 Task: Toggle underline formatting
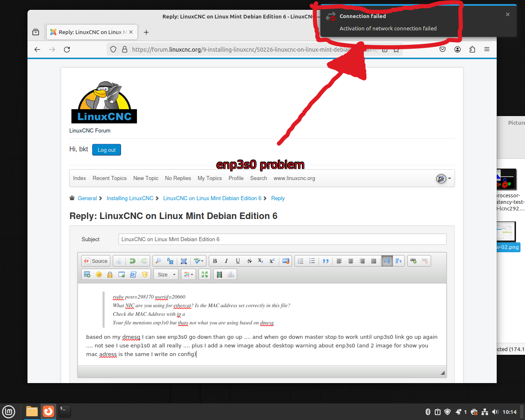point(238,261)
